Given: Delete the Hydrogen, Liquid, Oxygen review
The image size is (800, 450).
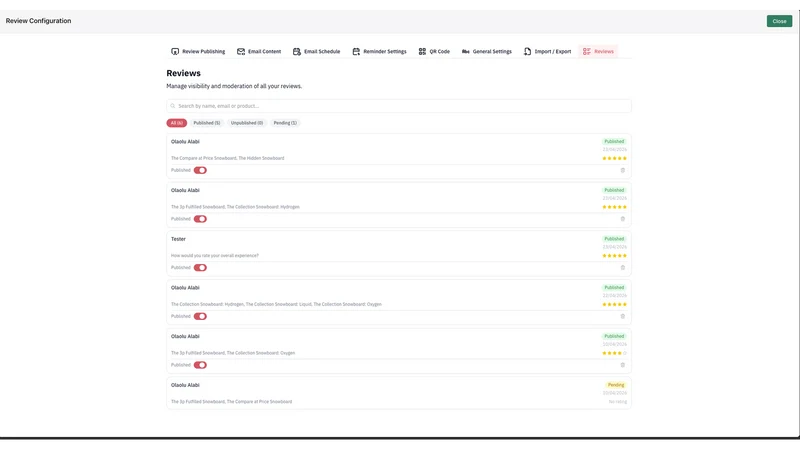Looking at the screenshot, I should [622, 316].
